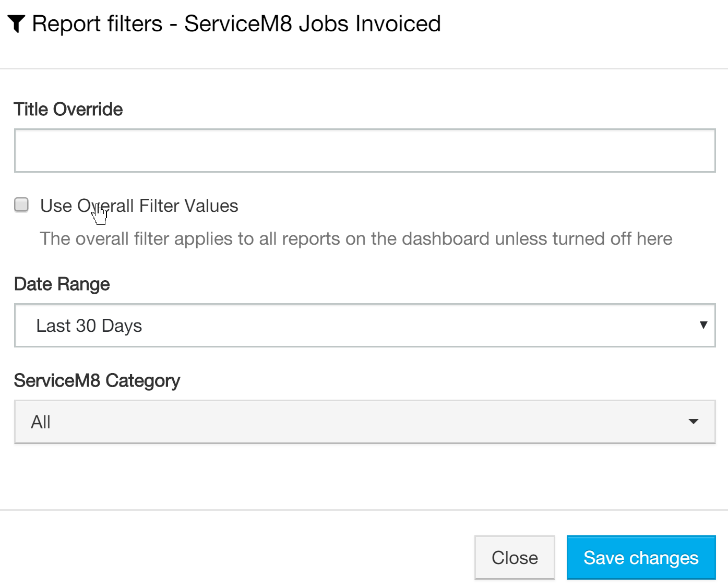Click the overall filter help description text
The height and width of the screenshot is (588, 728).
[356, 239]
